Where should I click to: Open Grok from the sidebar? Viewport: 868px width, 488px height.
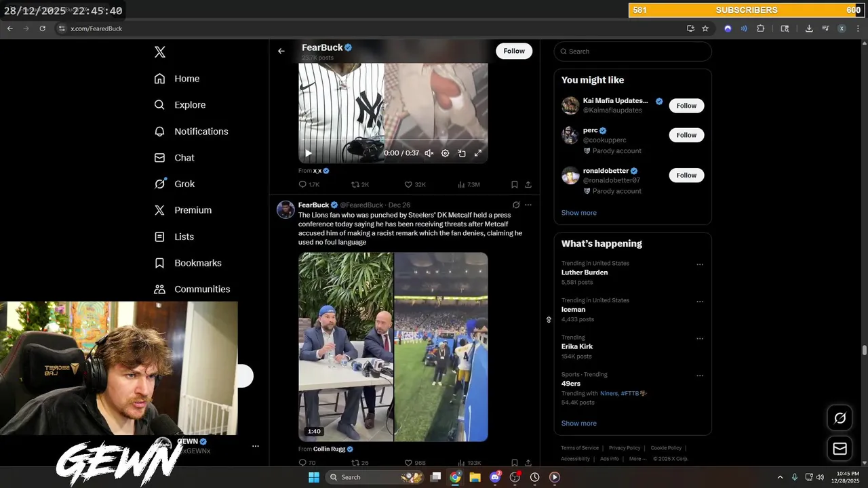[174, 184]
